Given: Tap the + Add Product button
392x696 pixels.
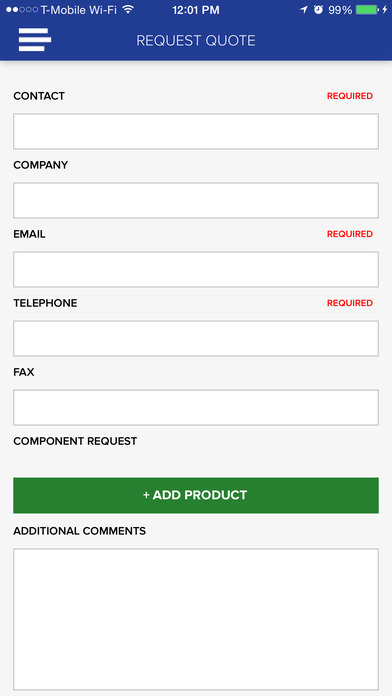Looking at the screenshot, I should tap(196, 495).
